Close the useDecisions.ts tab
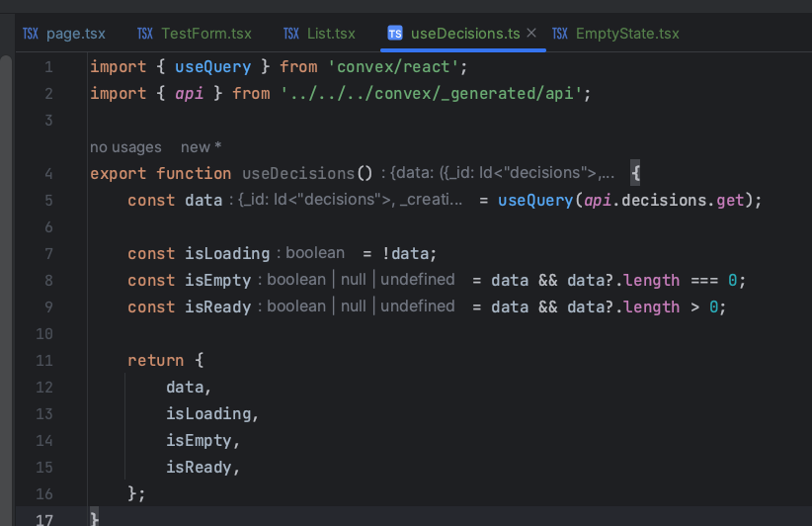 (x=531, y=33)
